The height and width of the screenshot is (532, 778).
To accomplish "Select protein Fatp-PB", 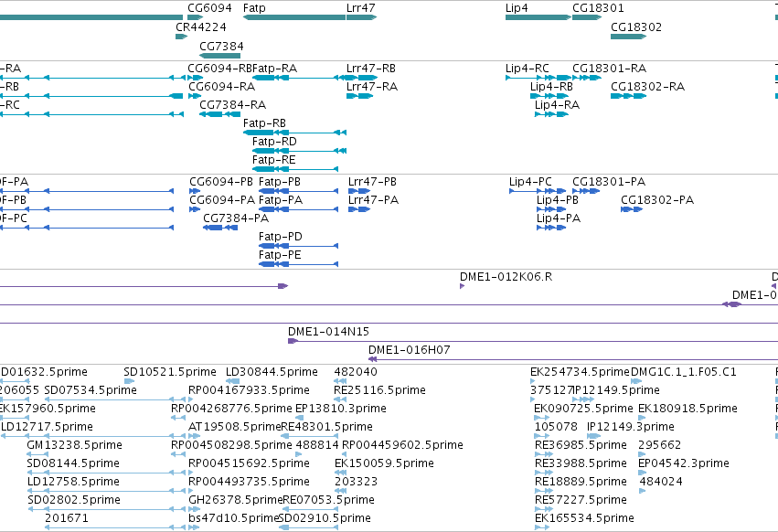I will pyautogui.click(x=298, y=191).
